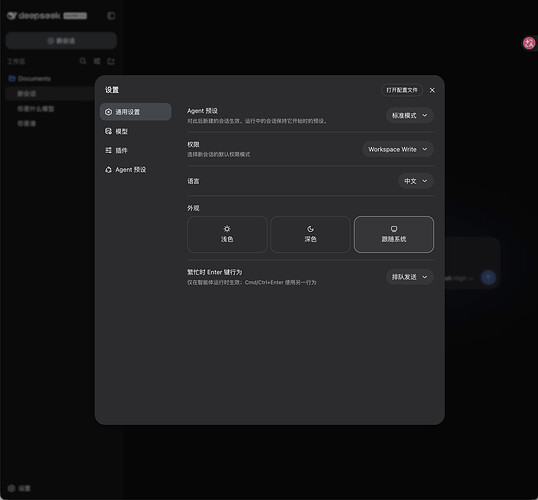Click the settings gear in bottom-left sidebar
538x500 pixels.
[x=12, y=488]
